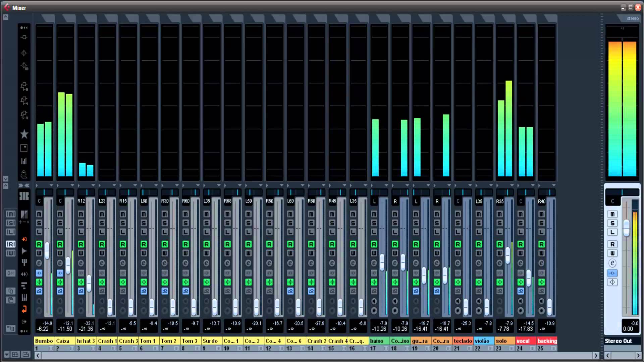Store view set button at bottom-left
This screenshot has width=644, height=362.
click(15, 354)
